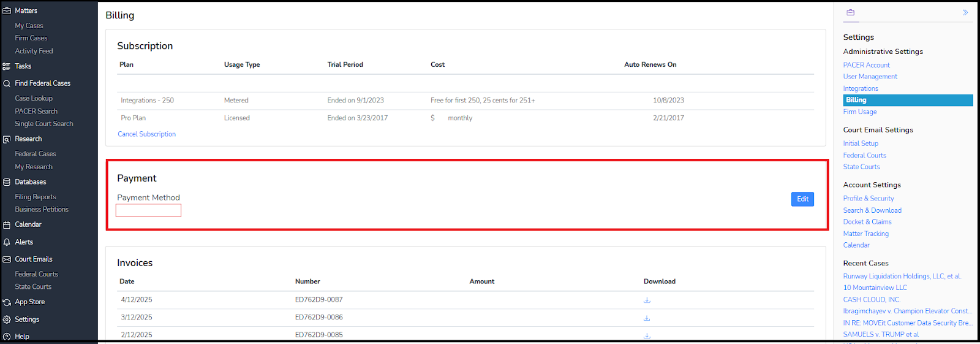Download invoice ED762D9-0087
Image resolution: width=980 pixels, height=344 pixels.
click(647, 300)
